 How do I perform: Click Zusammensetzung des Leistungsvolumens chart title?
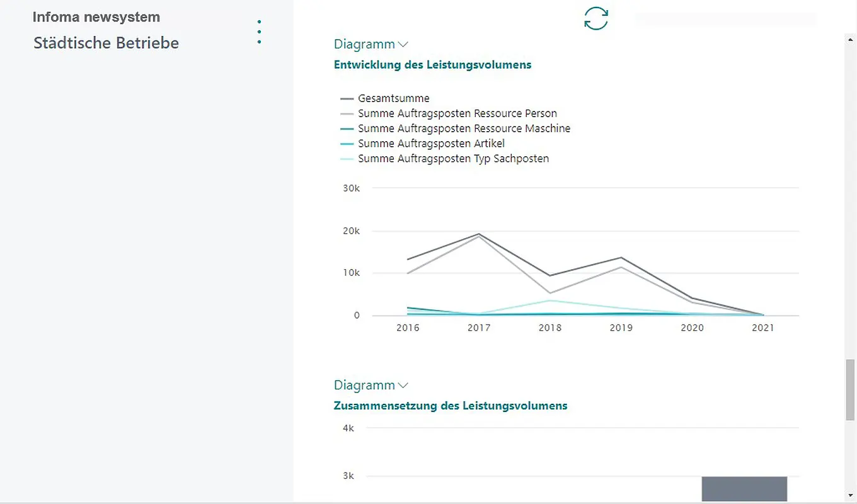[x=450, y=406]
